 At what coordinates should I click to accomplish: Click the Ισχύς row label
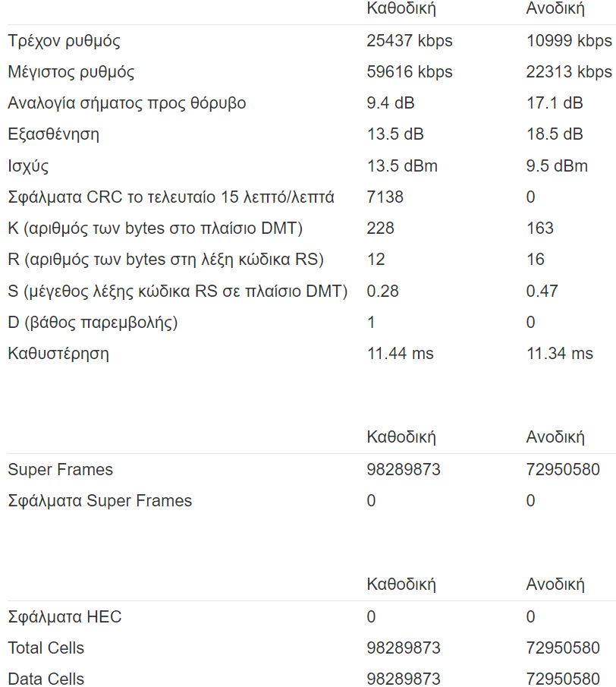(x=28, y=166)
